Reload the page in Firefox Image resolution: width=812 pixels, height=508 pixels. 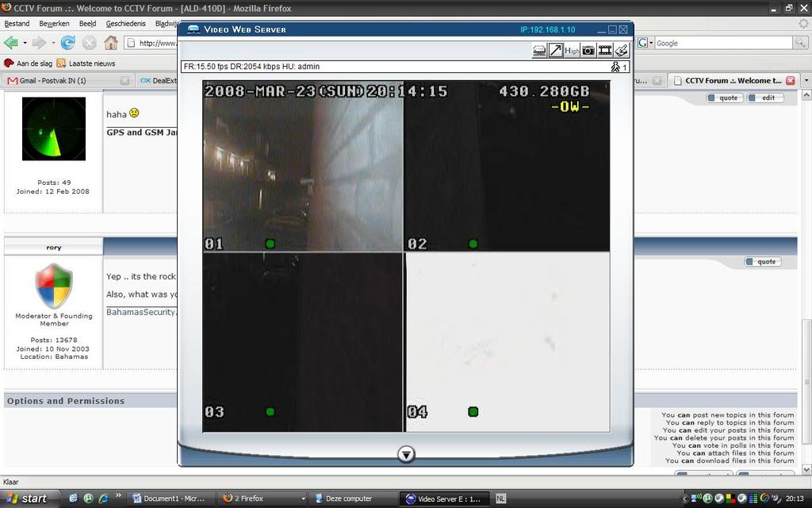pos(68,43)
